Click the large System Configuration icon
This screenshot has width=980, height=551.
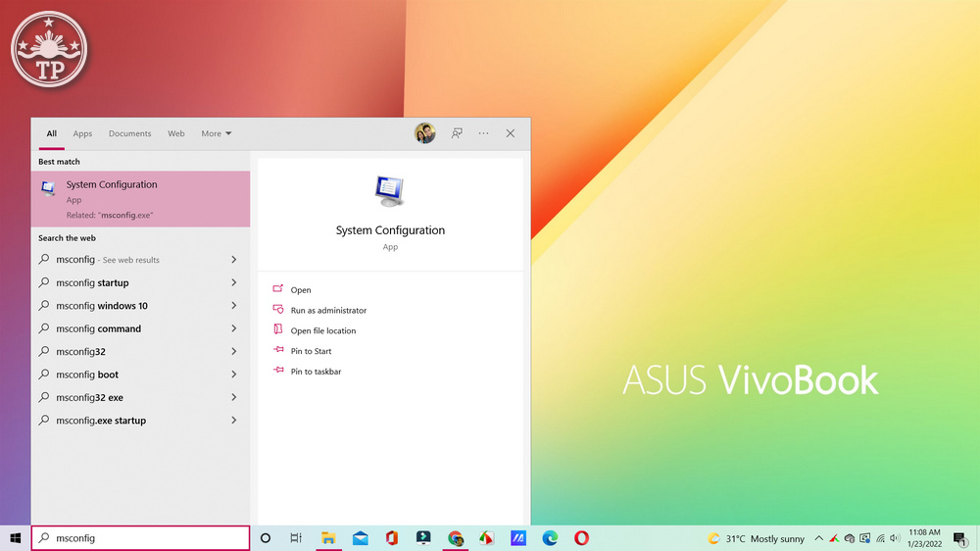click(x=390, y=191)
